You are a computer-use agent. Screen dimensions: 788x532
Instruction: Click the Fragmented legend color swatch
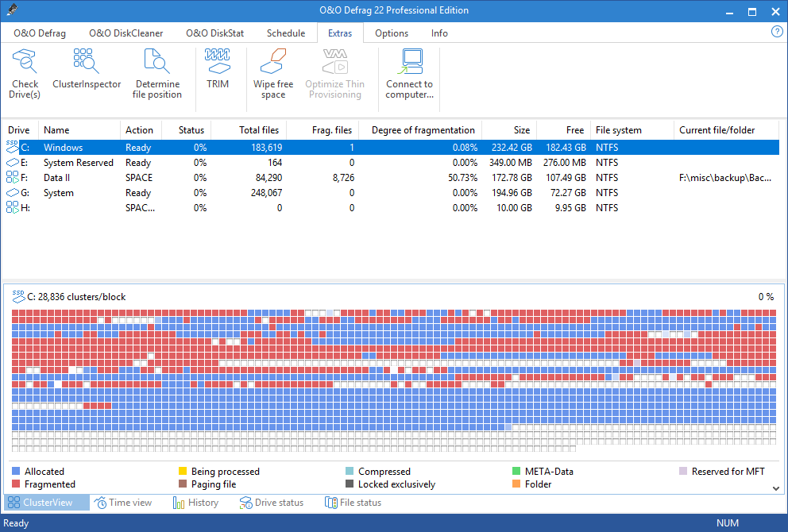pos(16,484)
